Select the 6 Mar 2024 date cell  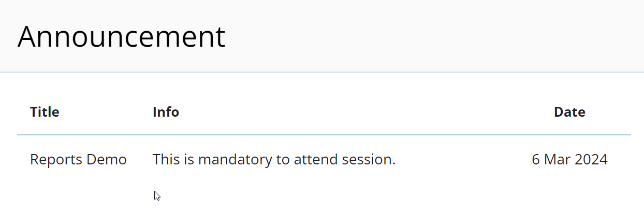coord(569,160)
